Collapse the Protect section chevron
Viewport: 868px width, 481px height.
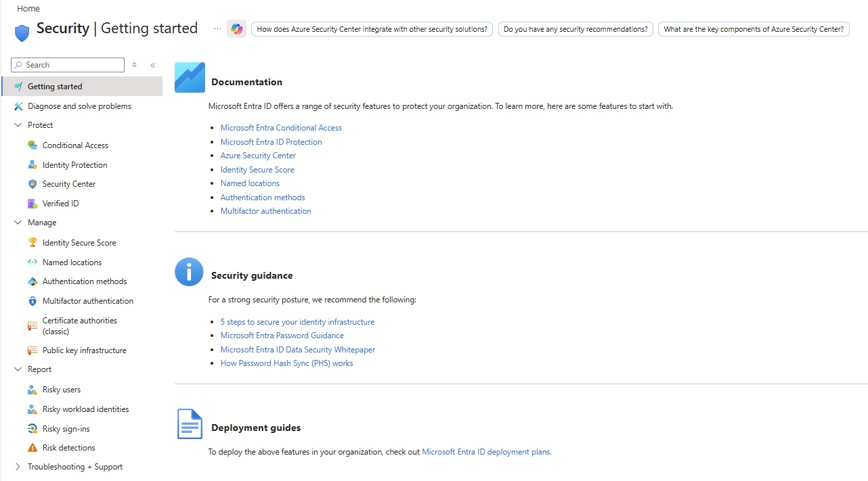coord(18,125)
